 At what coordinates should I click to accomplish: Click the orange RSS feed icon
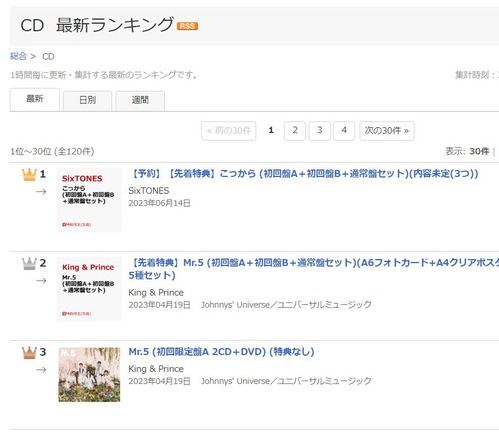187,26
